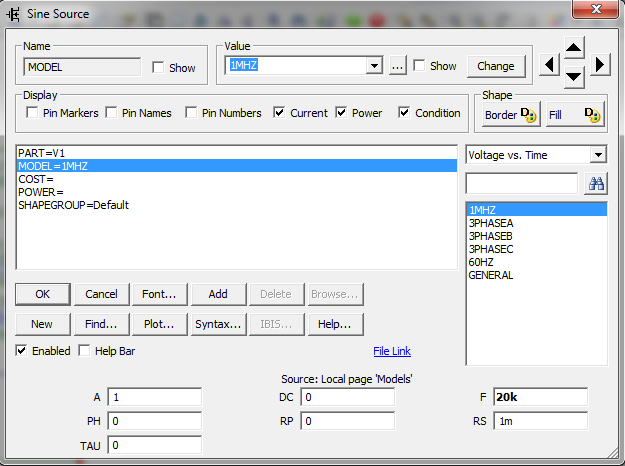This screenshot has height=466, width=625.
Task: Toggle the Value Show checkbox
Action: 419,65
